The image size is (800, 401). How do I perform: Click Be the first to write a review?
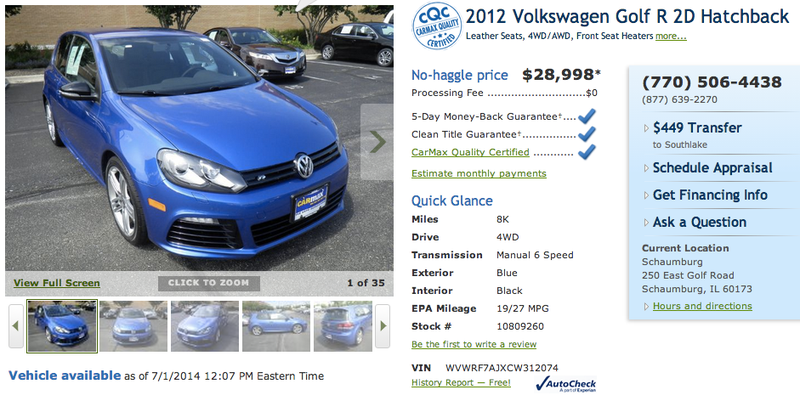tap(473, 344)
